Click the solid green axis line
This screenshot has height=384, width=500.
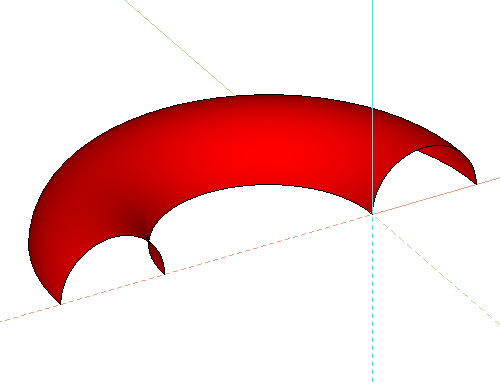(x=180, y=48)
